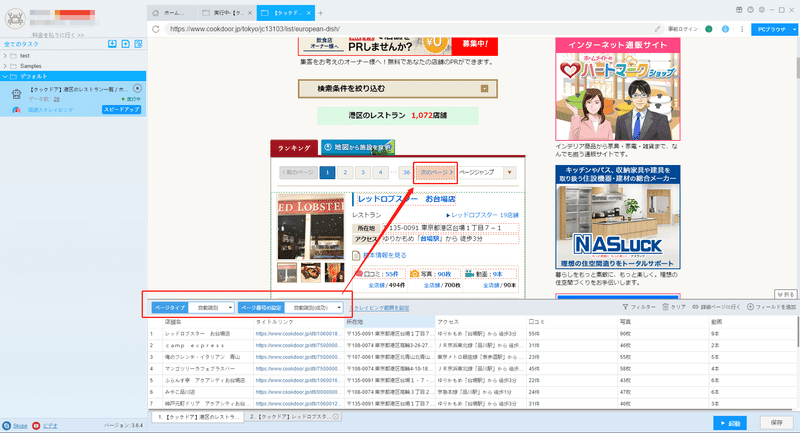Add a new tab with plus button
Screen dimensions: 800x433
tap(320, 13)
